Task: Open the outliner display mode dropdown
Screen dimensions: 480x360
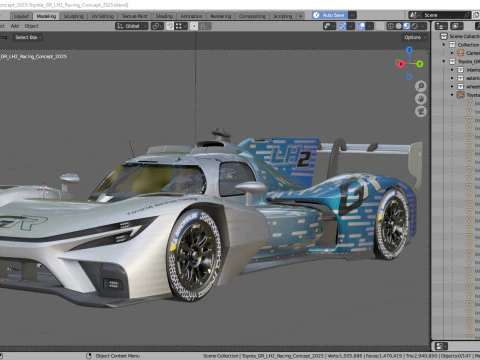Action: click(457, 26)
